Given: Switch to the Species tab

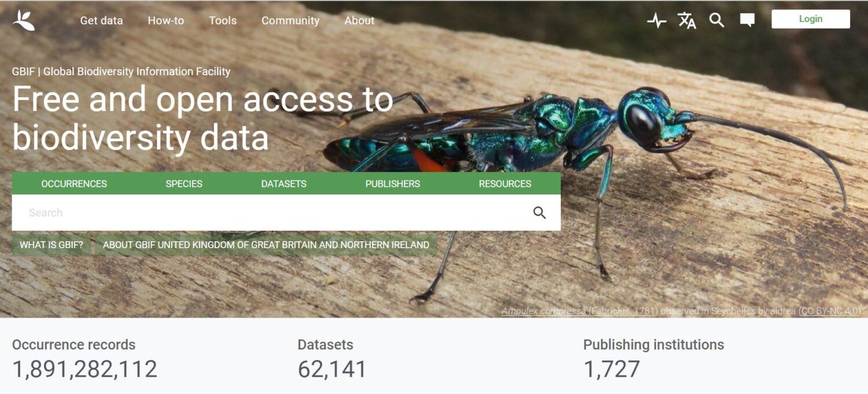Looking at the screenshot, I should tap(184, 184).
